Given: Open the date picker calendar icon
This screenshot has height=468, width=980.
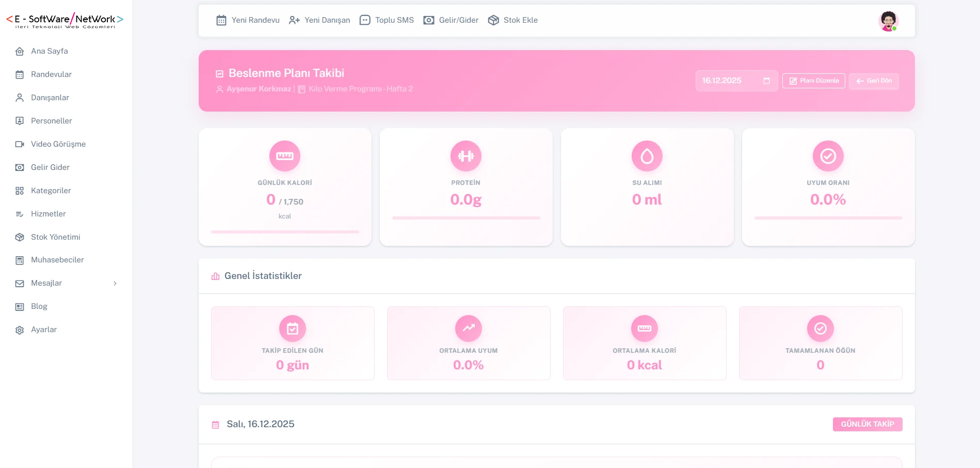Looking at the screenshot, I should click(x=766, y=81).
